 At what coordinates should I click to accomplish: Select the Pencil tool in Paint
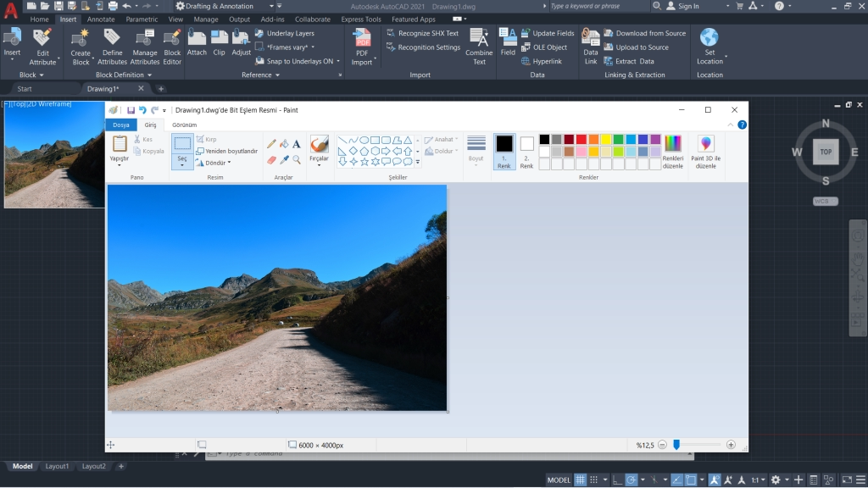tap(270, 142)
